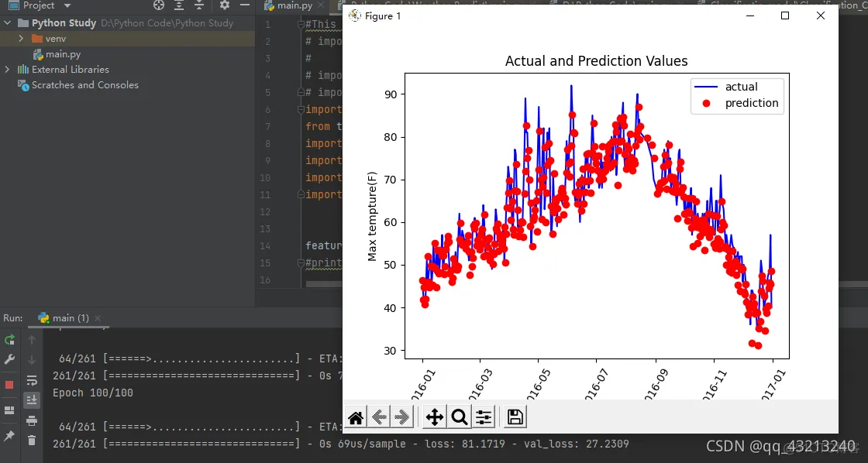The width and height of the screenshot is (868, 463).
Task: Click the Project tool window icon
Action: (x=14, y=5)
